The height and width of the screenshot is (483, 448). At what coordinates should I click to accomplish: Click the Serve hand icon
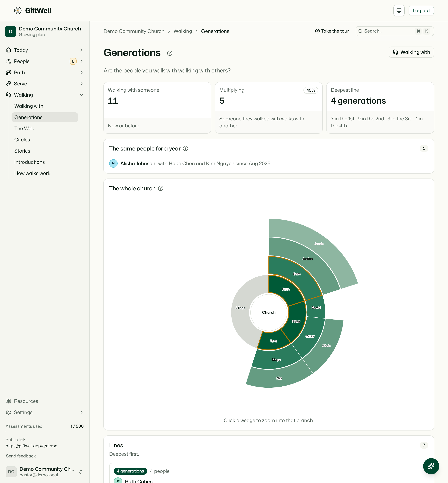8,83
